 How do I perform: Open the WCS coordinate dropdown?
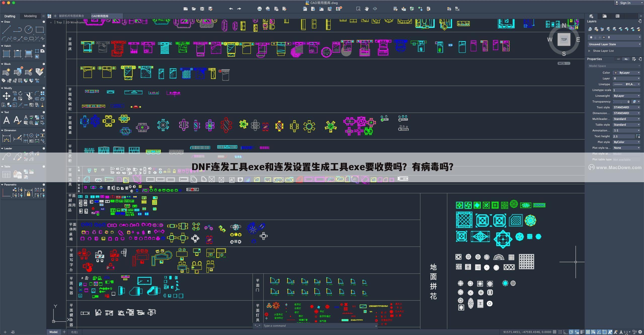click(x=564, y=63)
